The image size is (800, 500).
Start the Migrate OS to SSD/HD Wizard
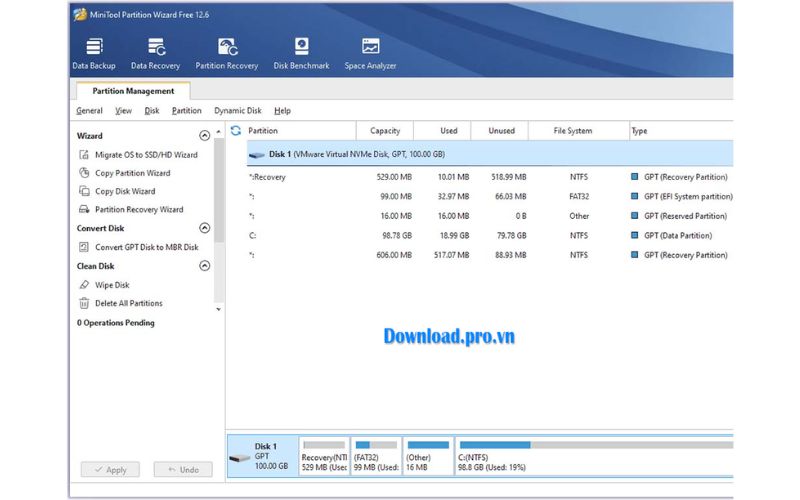145,155
